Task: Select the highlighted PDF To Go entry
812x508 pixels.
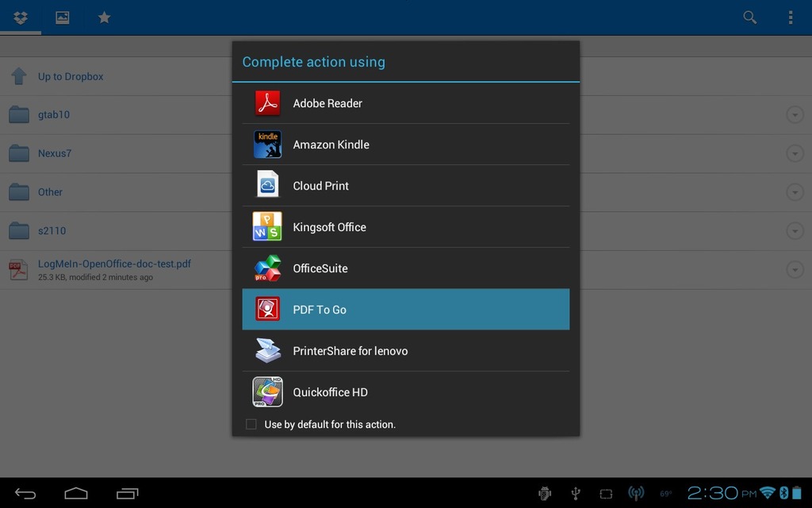Action: coord(406,310)
